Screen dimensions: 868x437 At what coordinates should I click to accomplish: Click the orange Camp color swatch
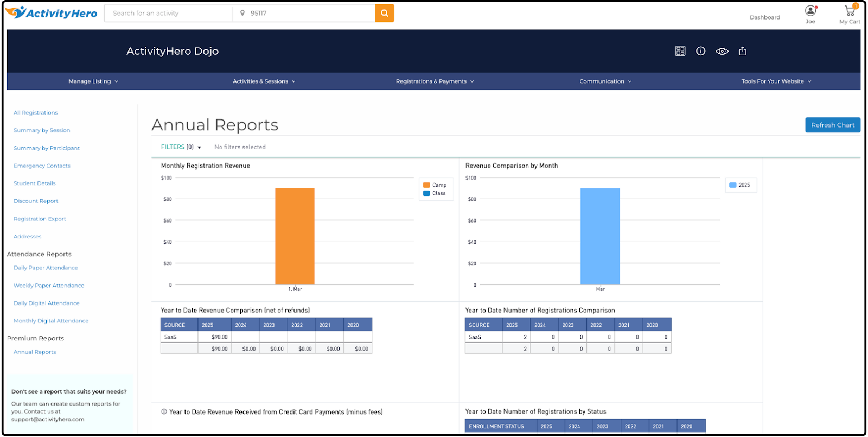coord(426,185)
